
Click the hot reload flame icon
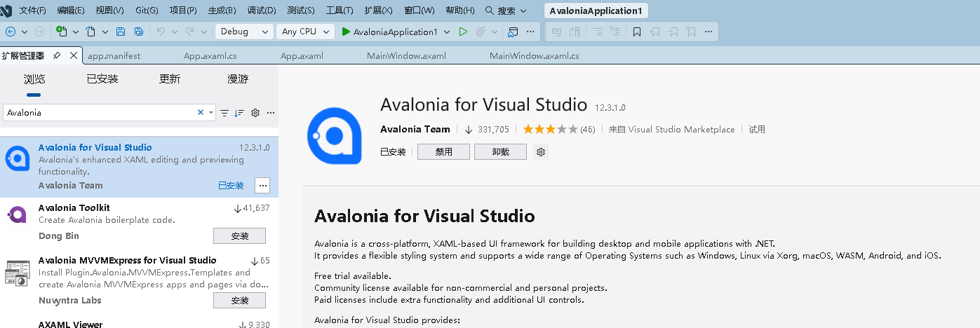tap(481, 32)
